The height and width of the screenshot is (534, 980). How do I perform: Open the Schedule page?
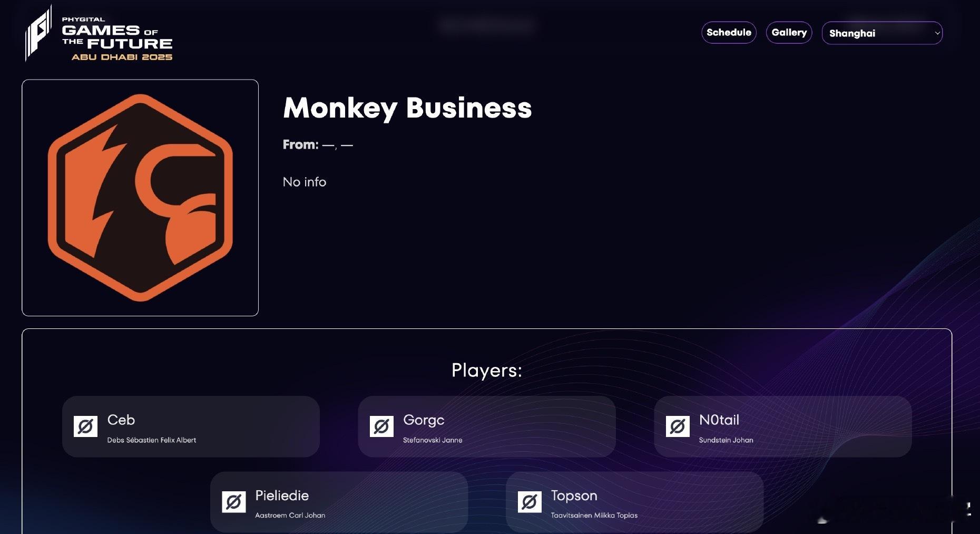pos(729,33)
